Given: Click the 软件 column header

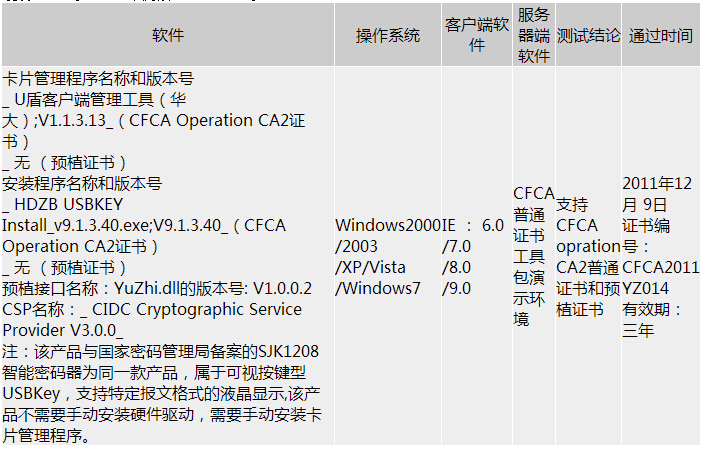Looking at the screenshot, I should [x=168, y=35].
